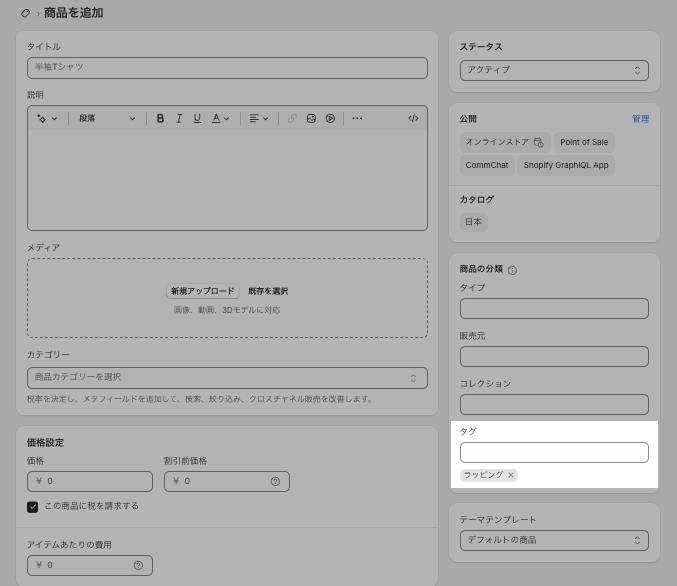This screenshot has width=677, height=586.
Task: Click the 日本 catalog chip
Action: click(474, 222)
